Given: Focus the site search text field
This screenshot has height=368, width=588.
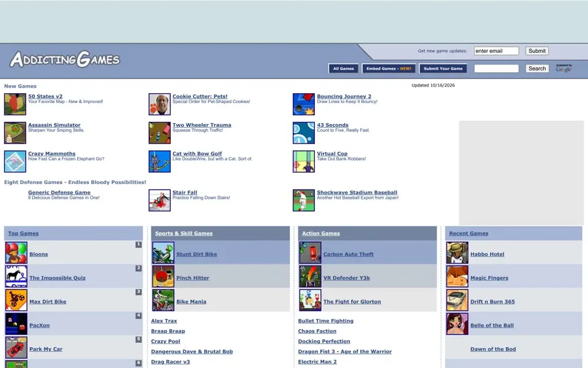Looking at the screenshot, I should (496, 68).
